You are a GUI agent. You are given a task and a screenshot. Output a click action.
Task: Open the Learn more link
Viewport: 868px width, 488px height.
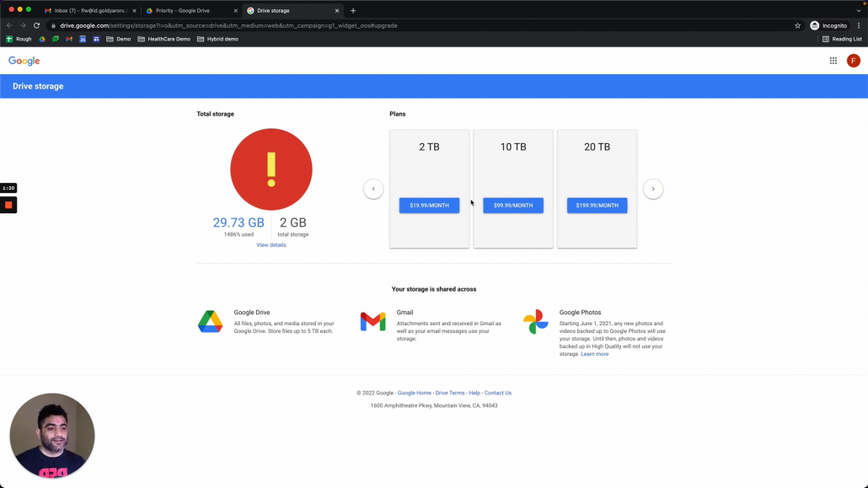point(594,354)
